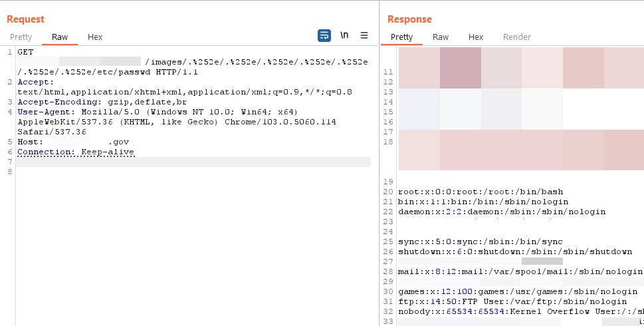Click the GET method text in request
This screenshot has width=644, height=326.
coord(25,52)
